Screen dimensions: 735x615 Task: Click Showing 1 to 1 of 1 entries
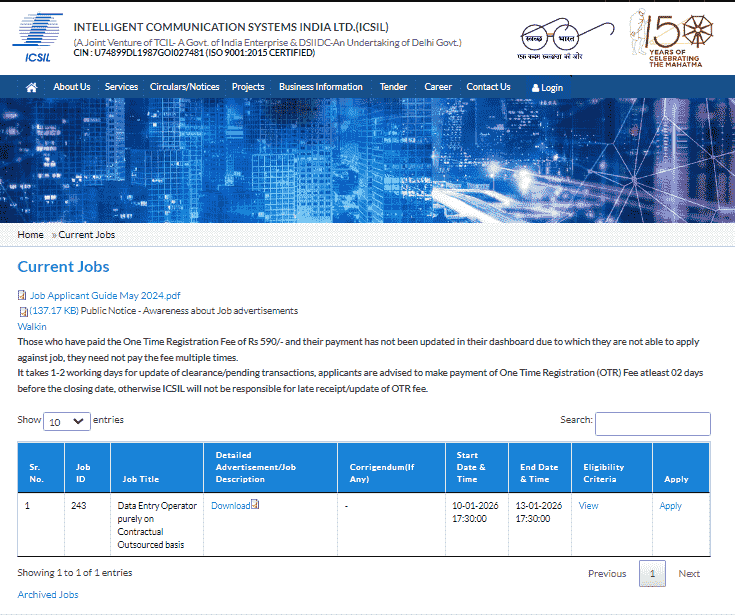click(x=75, y=573)
